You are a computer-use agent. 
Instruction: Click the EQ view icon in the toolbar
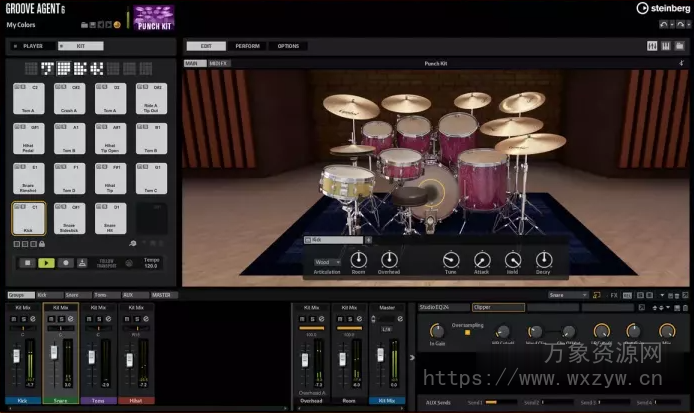coord(627,295)
